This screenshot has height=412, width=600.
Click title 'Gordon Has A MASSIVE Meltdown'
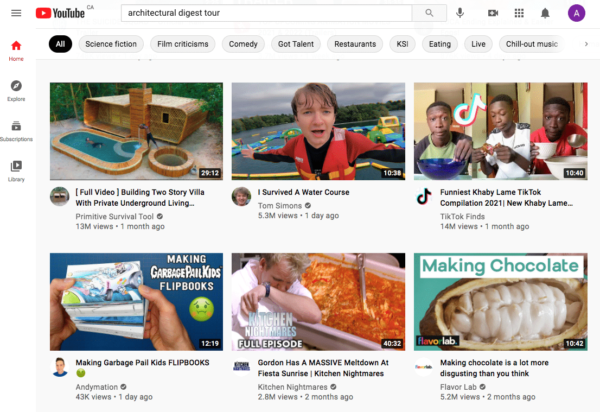point(323,368)
